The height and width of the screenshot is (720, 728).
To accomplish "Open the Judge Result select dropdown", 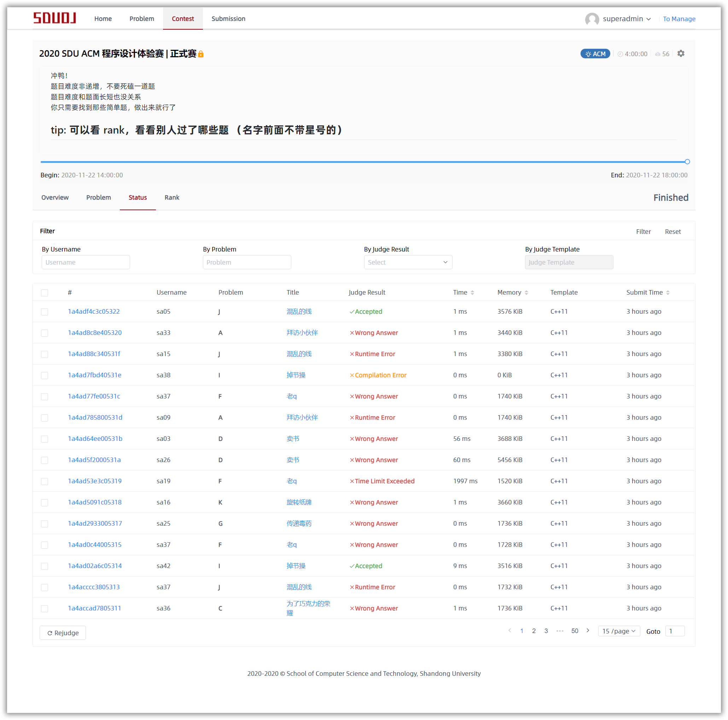I will (x=408, y=262).
